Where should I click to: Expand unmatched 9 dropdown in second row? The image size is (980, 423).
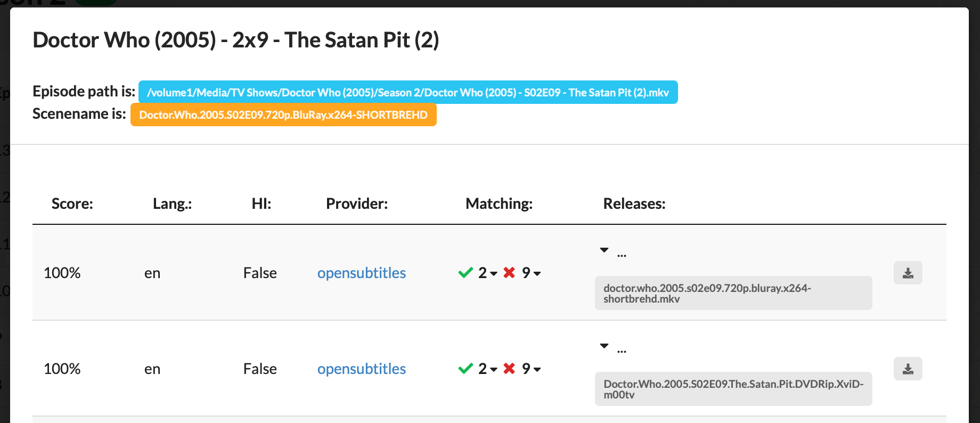coord(532,369)
